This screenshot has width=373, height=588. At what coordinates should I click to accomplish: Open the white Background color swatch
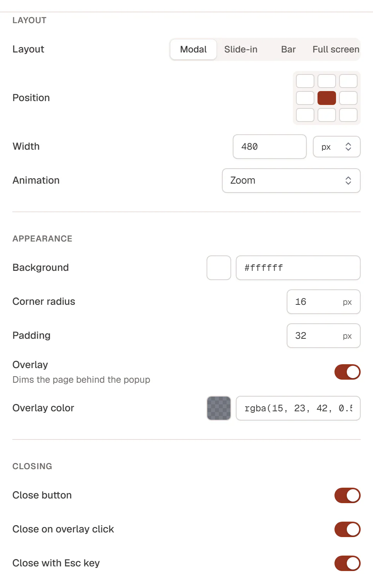tap(219, 268)
